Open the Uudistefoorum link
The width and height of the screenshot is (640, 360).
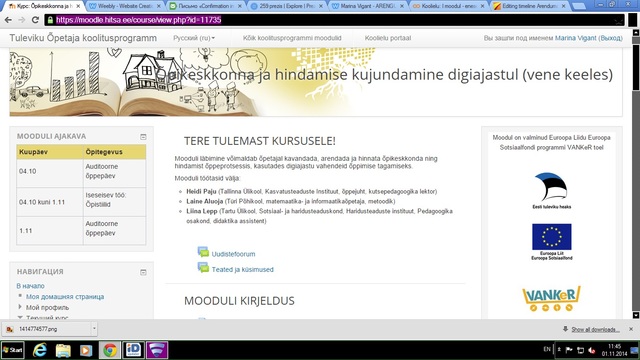[x=233, y=254]
